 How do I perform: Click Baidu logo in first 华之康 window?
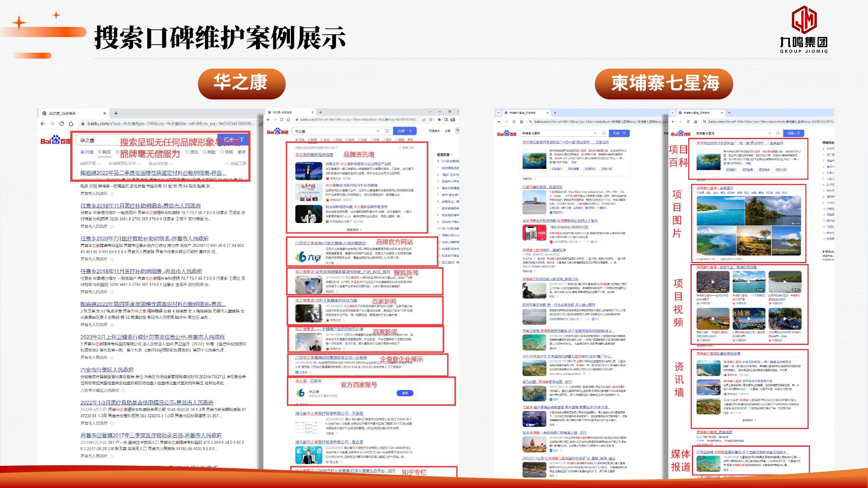coord(55,141)
